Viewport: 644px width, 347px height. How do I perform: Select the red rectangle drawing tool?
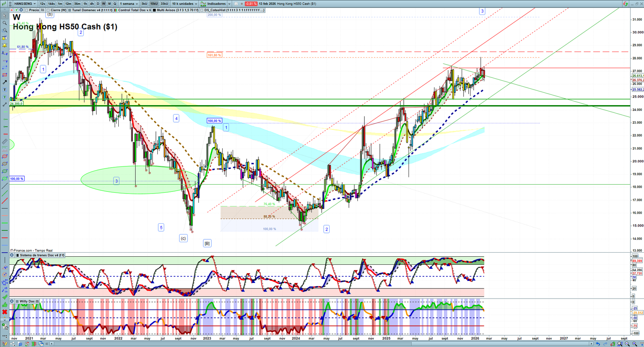click(5, 75)
